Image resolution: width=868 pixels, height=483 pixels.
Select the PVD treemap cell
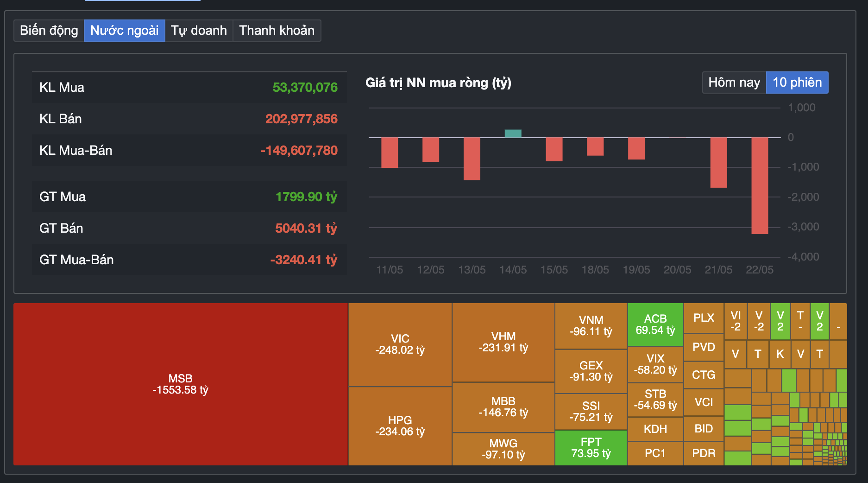(704, 347)
